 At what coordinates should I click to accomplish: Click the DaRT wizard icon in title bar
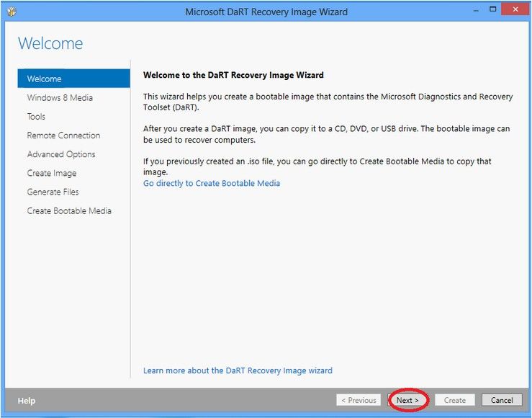point(12,12)
